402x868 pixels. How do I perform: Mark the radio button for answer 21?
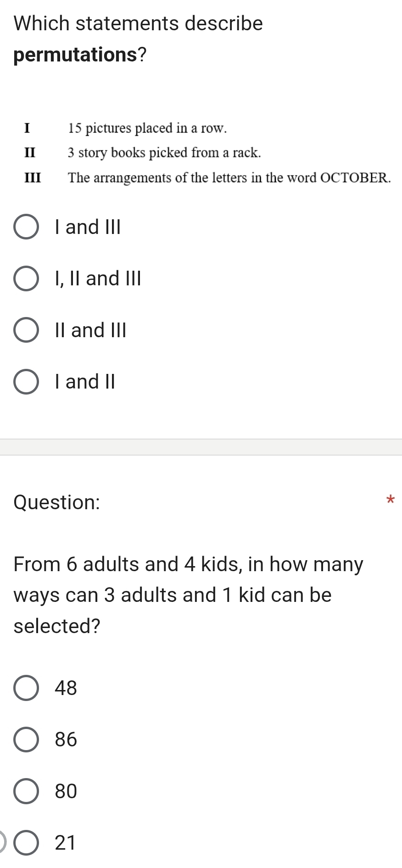click(x=26, y=843)
